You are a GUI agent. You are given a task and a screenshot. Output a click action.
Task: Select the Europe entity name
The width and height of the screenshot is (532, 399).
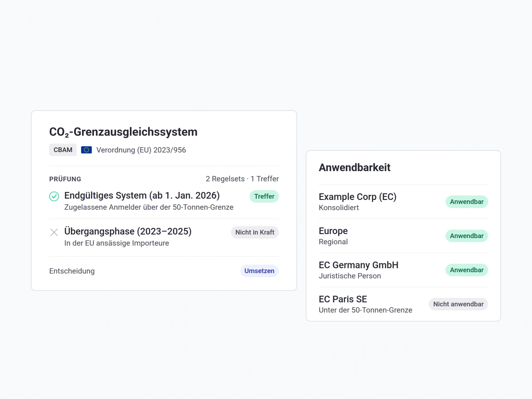coord(333,231)
